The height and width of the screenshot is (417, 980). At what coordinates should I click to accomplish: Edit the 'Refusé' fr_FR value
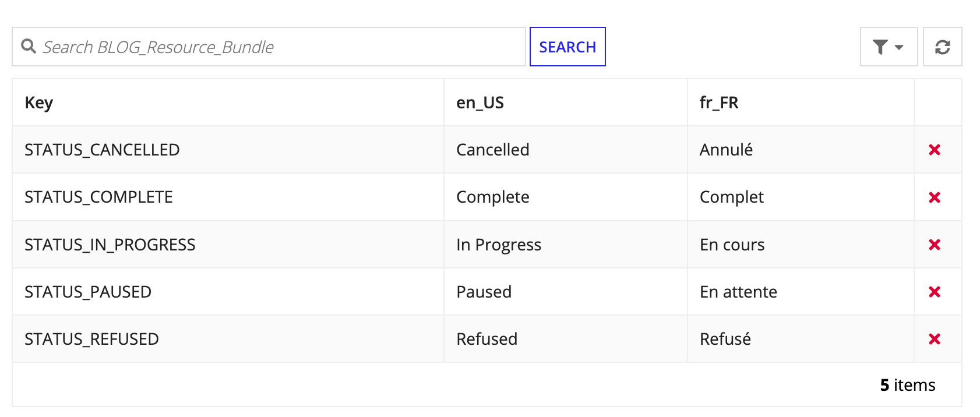click(x=725, y=339)
